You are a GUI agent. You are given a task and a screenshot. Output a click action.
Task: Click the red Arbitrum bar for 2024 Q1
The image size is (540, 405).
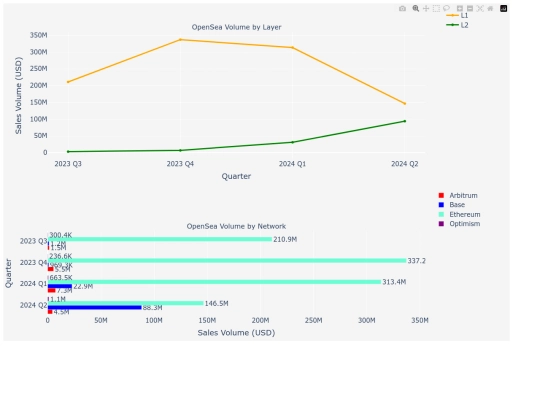52,290
